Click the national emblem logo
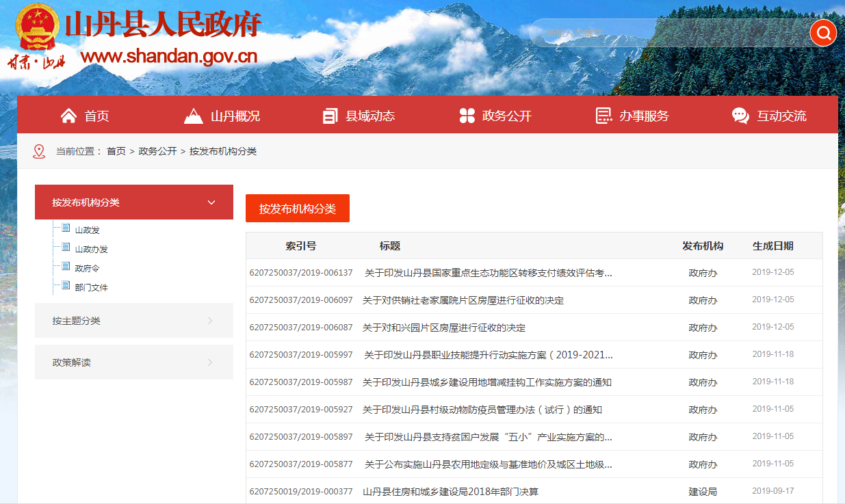 click(38, 28)
